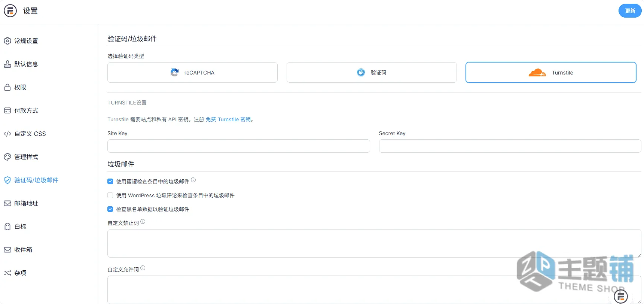
Task: Click the 自定义允许词 text area
Action: (x=374, y=290)
